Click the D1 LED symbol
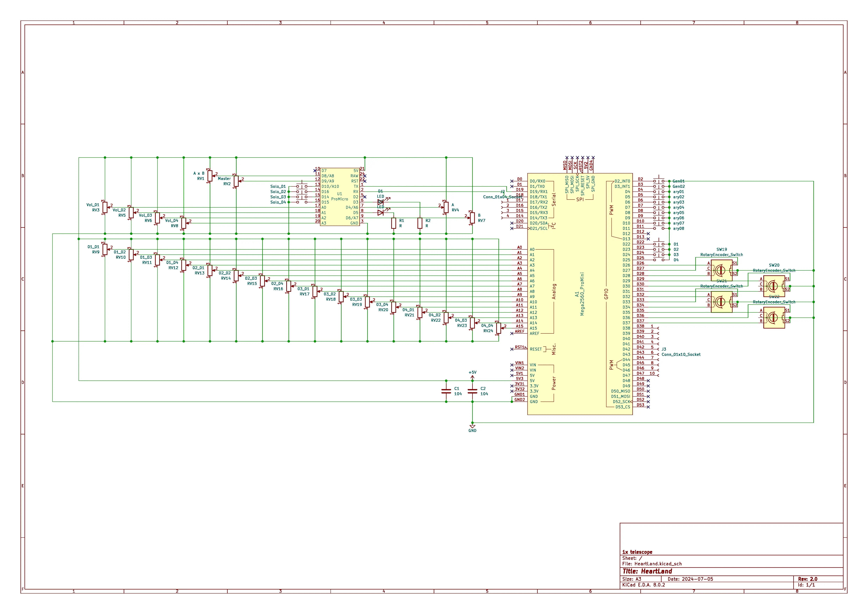 click(380, 202)
